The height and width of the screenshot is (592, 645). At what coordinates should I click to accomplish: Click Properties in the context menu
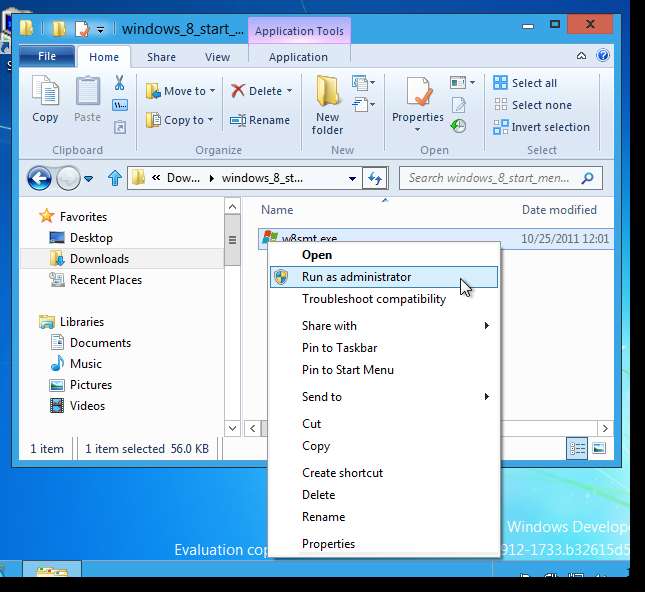pos(384,544)
